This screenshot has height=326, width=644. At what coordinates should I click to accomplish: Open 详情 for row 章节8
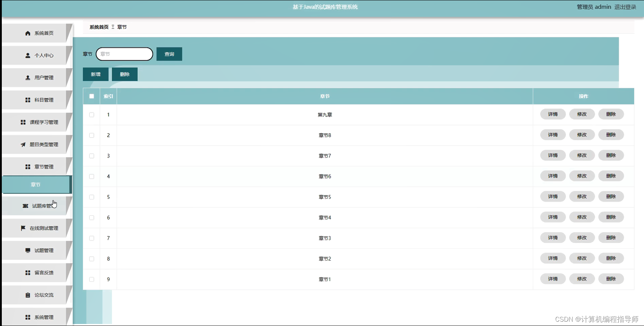click(x=553, y=135)
